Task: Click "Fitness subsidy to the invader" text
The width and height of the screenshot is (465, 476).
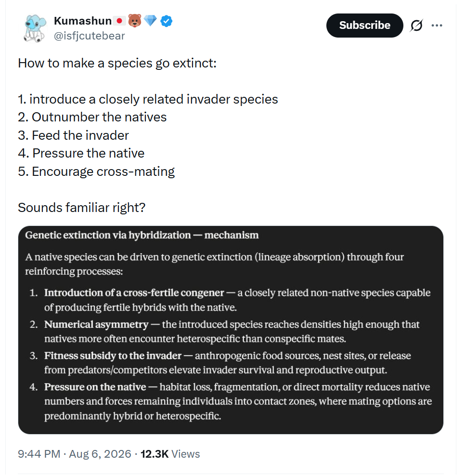Action: click(x=113, y=356)
